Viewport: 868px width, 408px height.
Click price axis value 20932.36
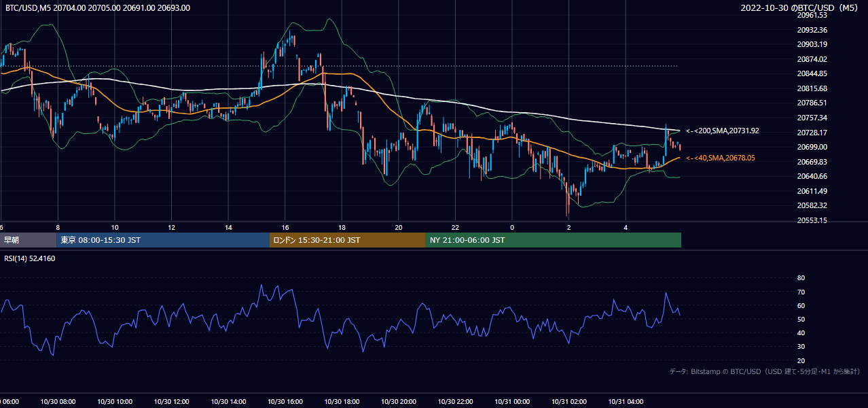(x=812, y=30)
